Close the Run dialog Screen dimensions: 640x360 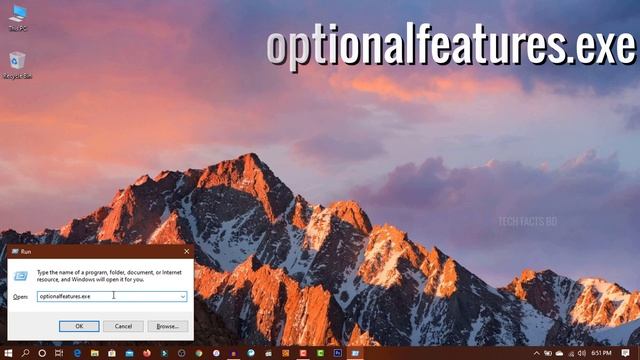[x=187, y=251]
